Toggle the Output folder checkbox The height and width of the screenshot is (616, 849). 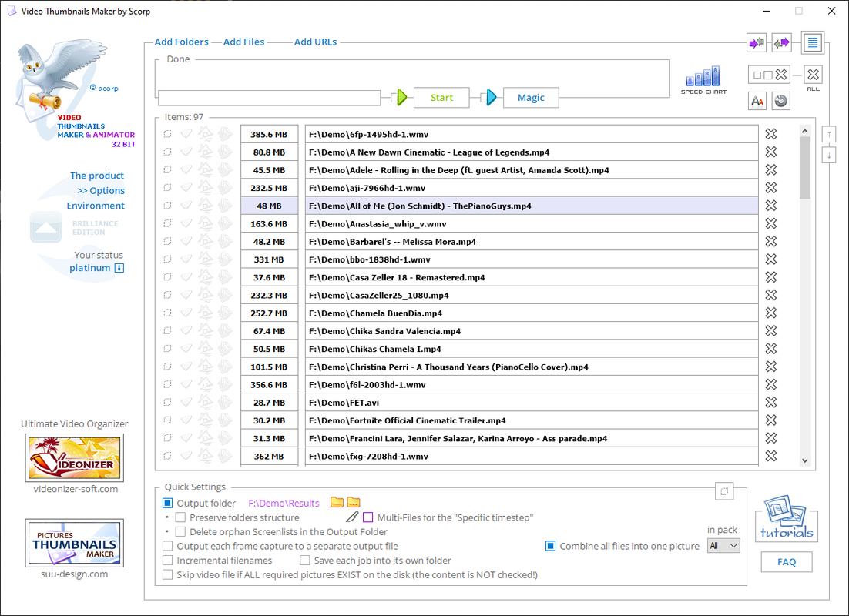coord(168,503)
